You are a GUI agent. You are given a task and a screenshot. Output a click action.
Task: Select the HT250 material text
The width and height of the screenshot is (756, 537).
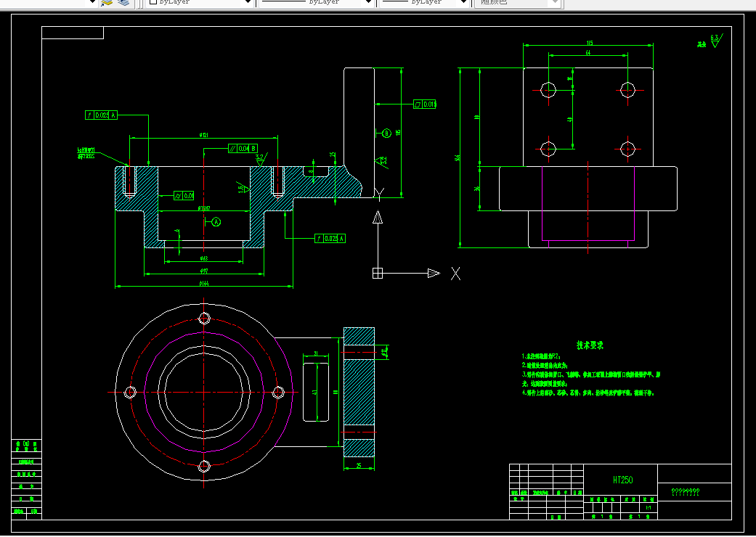622,480
